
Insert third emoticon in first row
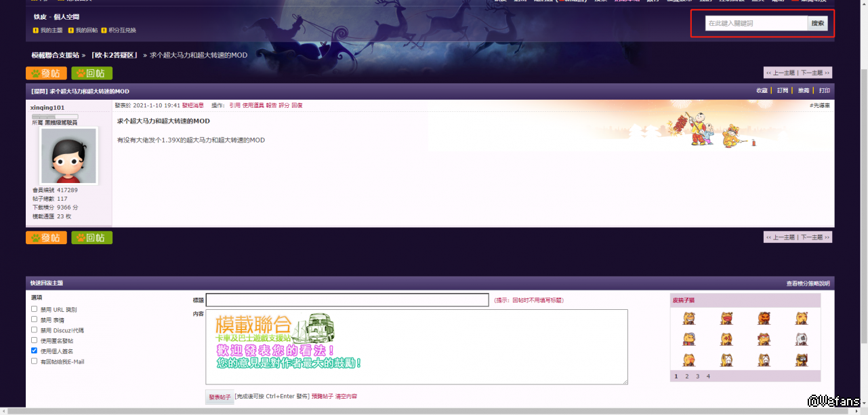(x=764, y=318)
